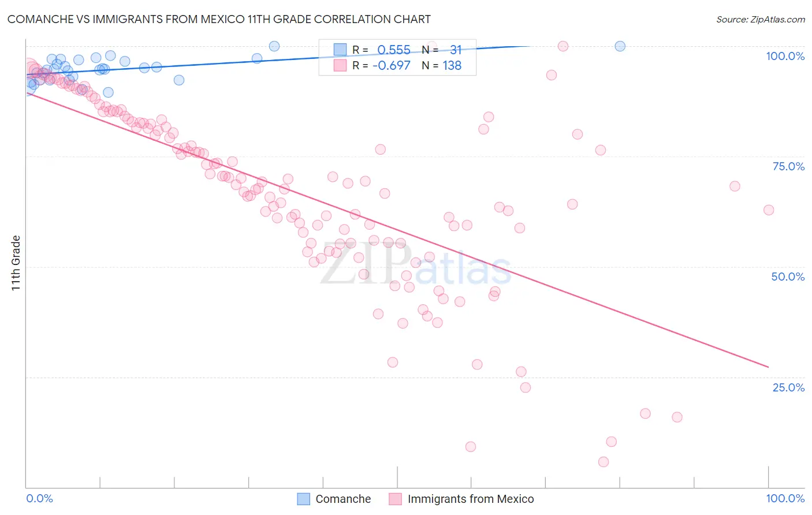Click the R value 0.555 text

tap(394, 50)
